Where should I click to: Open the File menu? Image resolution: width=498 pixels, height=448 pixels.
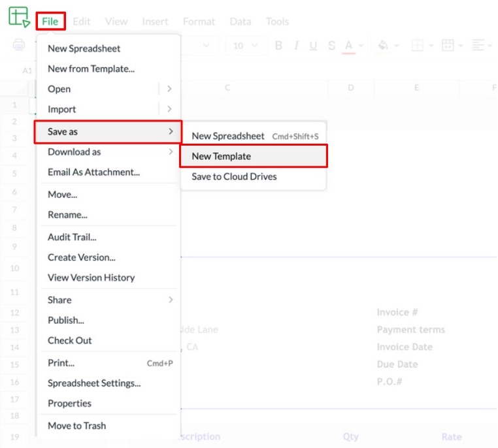(50, 22)
